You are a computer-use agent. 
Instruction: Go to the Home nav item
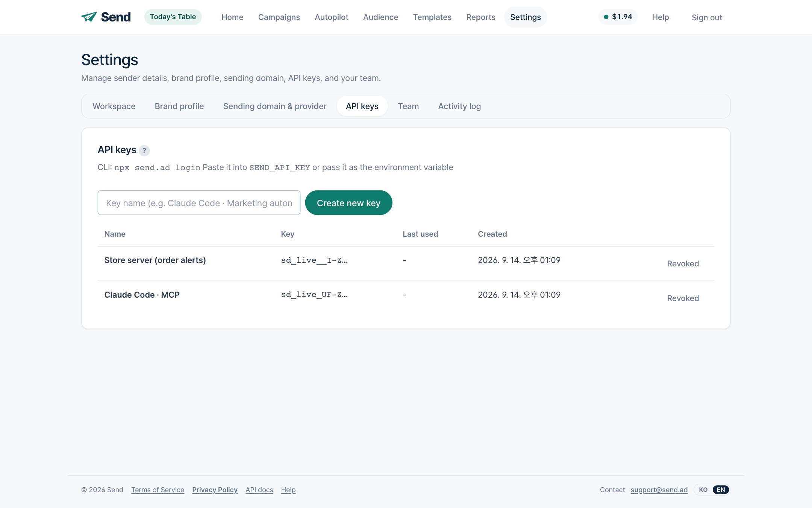(x=232, y=17)
